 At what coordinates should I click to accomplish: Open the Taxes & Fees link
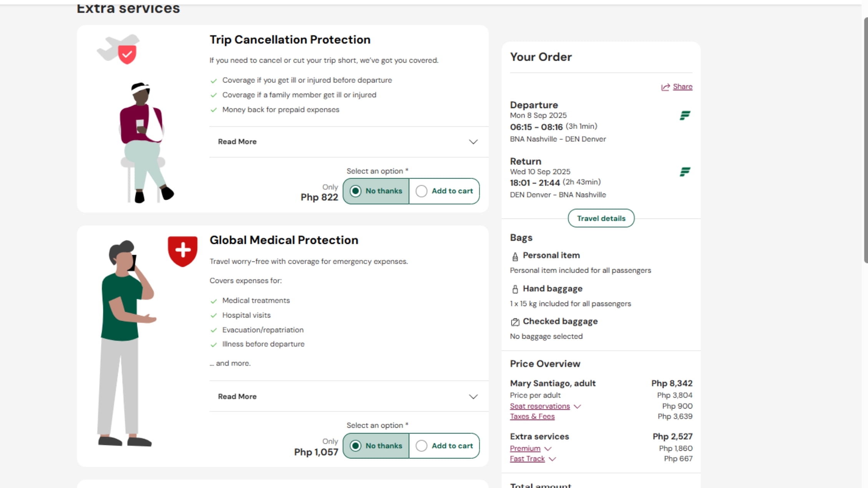532,417
